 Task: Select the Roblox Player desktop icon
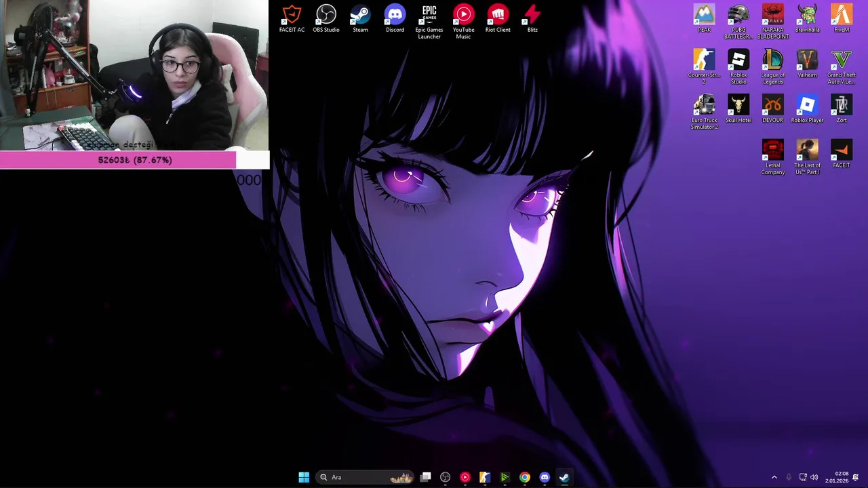click(807, 110)
